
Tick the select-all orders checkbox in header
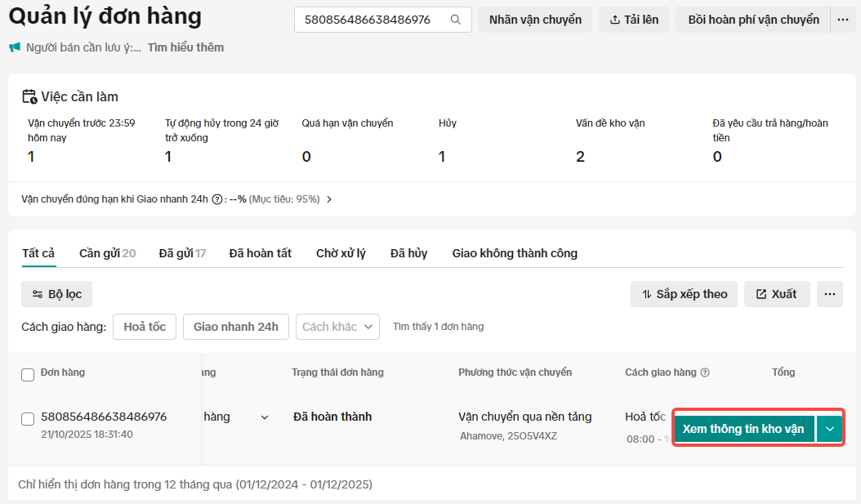coord(28,374)
